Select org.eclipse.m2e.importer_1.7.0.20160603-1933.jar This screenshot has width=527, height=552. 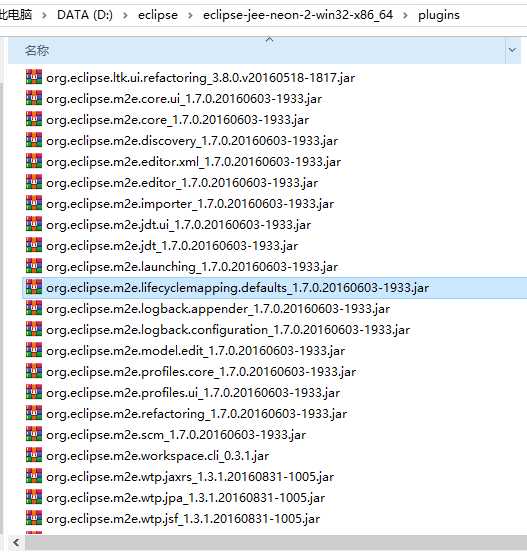click(x=190, y=204)
